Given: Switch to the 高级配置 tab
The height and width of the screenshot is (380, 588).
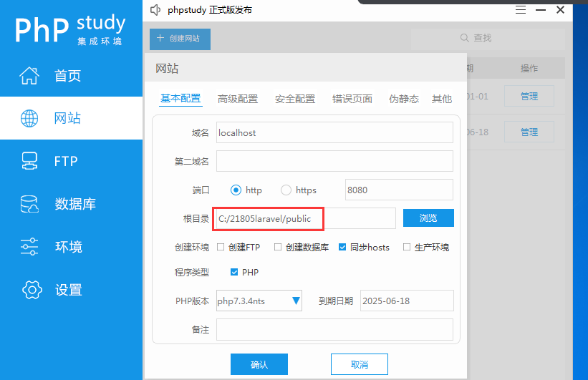Looking at the screenshot, I should pos(238,99).
